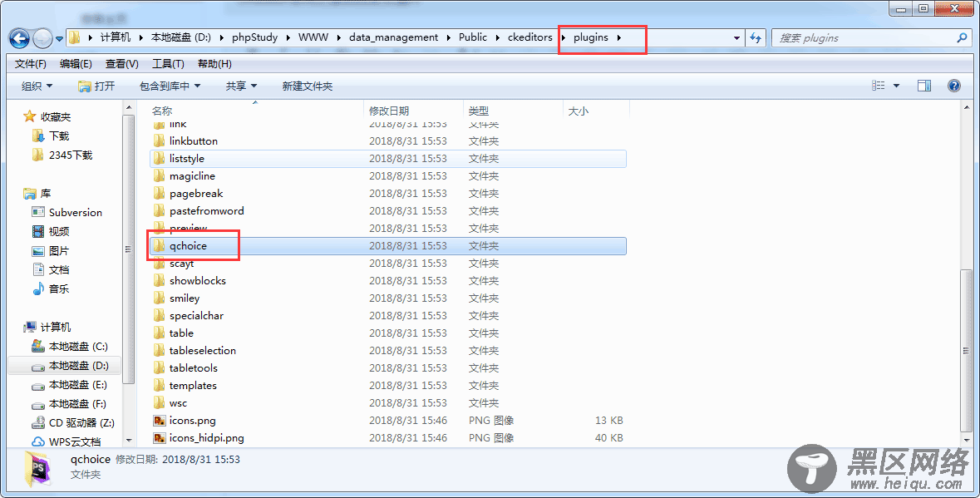Image resolution: width=980 pixels, height=498 pixels.
Task: Click the refresh button beside address bar
Action: pos(756,38)
